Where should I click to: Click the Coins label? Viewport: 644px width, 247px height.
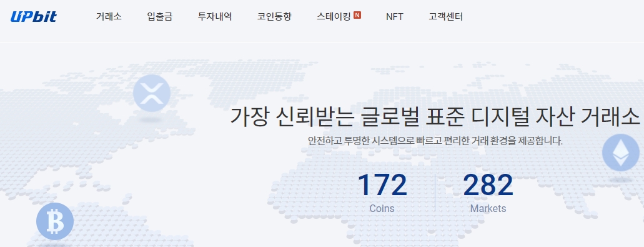pos(382,208)
